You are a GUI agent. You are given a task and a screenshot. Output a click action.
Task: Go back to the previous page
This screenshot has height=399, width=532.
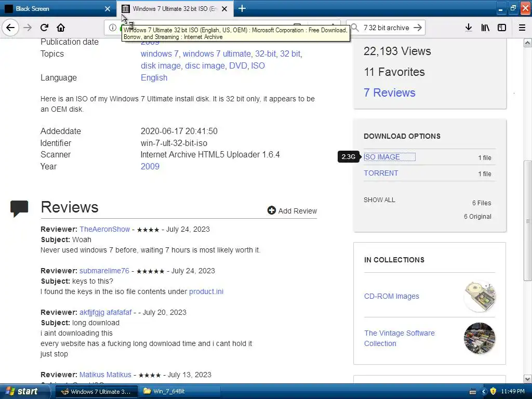(x=10, y=28)
